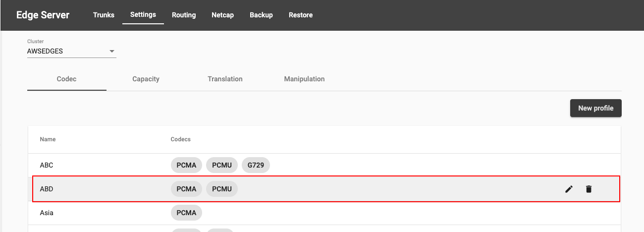Select the Codec tab

click(67, 79)
